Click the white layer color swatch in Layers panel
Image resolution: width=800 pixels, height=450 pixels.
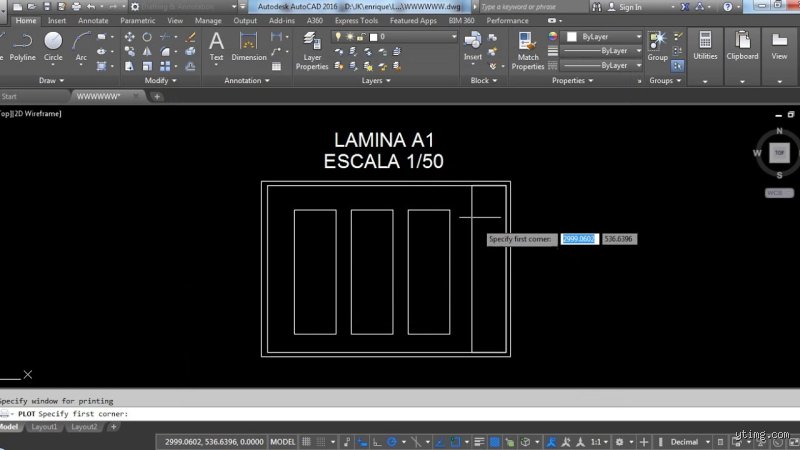[x=373, y=37]
